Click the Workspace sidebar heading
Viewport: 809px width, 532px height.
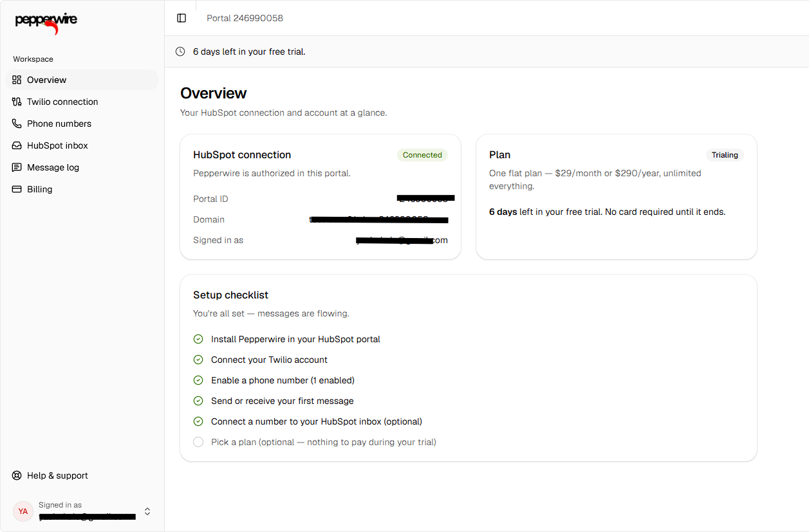33,59
